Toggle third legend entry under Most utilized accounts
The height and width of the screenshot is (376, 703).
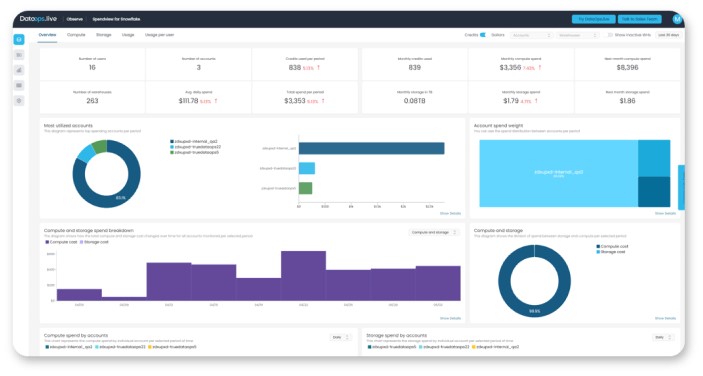pyautogui.click(x=195, y=152)
